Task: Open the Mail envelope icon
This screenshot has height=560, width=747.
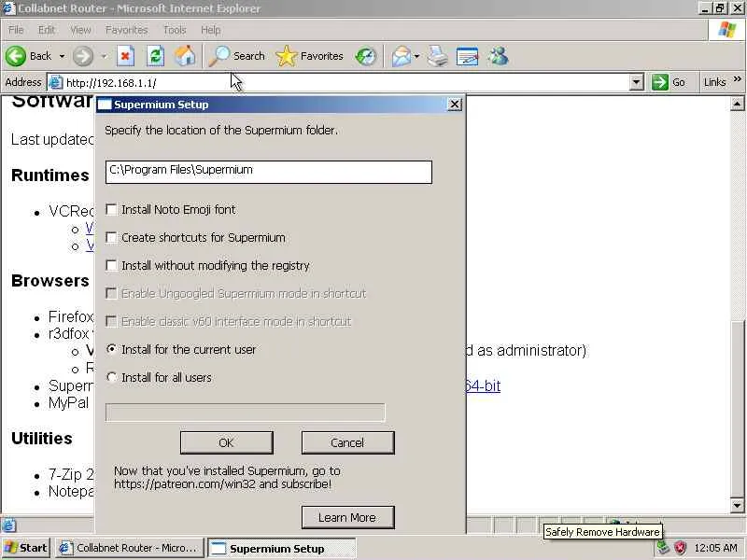Action: 402,56
